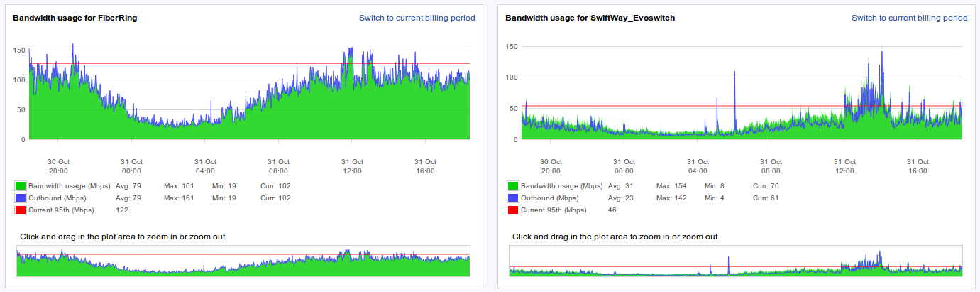980x292 pixels.
Task: Click FiberRing 'Outbound (Mbps)' legend label
Action: (x=56, y=198)
